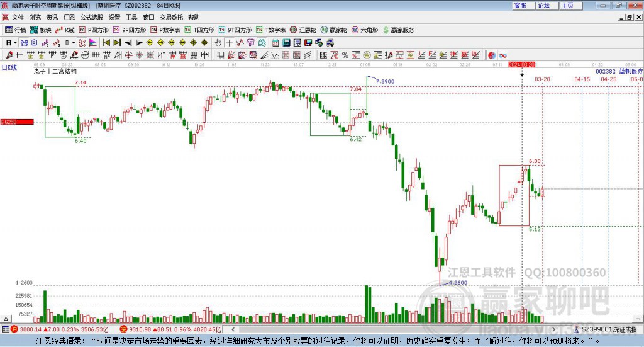The width and height of the screenshot is (644, 347).
Task: Open 赢家服务 with the dollar icon
Action: point(398,30)
